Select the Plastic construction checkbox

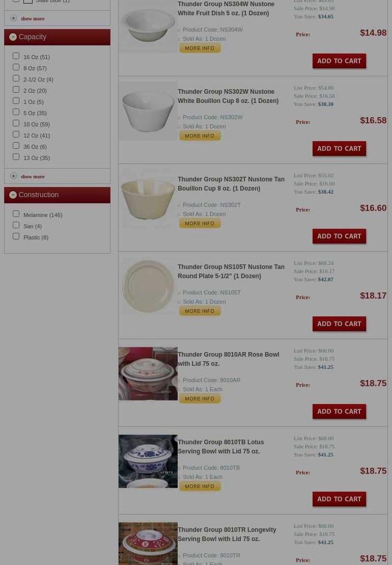pyautogui.click(x=16, y=236)
